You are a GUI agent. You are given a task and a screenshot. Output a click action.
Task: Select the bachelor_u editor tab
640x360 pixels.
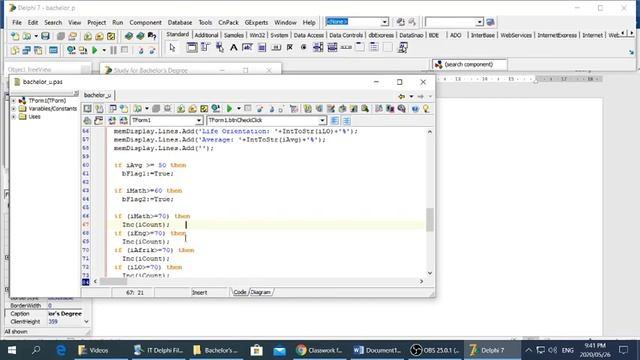coord(97,95)
